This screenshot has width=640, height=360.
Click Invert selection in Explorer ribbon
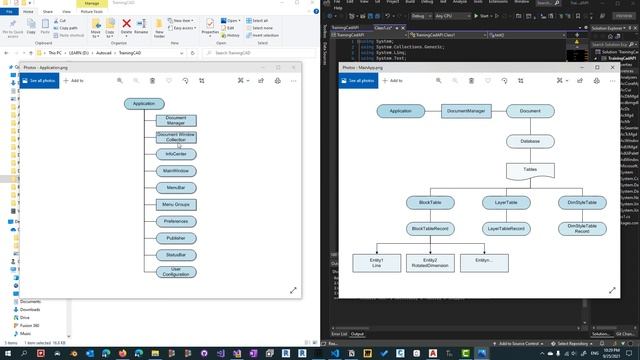point(262,36)
